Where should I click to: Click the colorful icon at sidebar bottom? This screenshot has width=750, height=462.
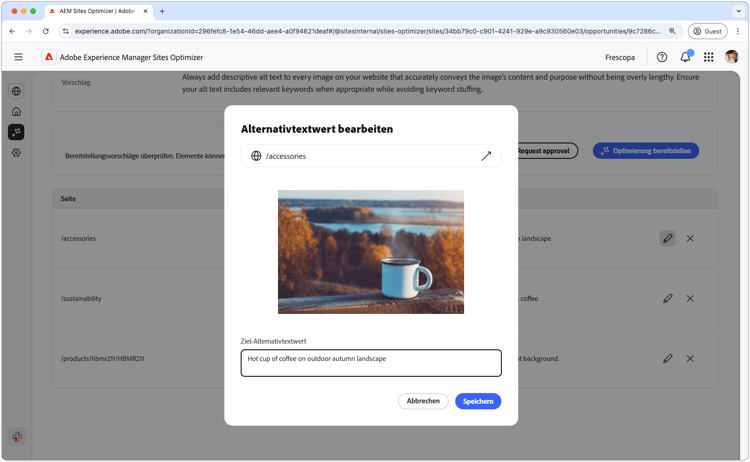(x=17, y=436)
